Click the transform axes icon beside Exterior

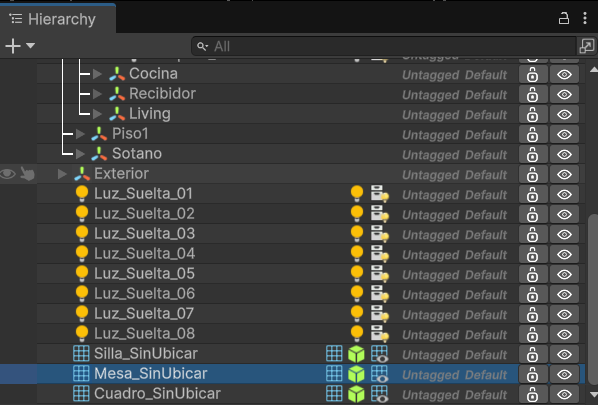pyautogui.click(x=82, y=174)
